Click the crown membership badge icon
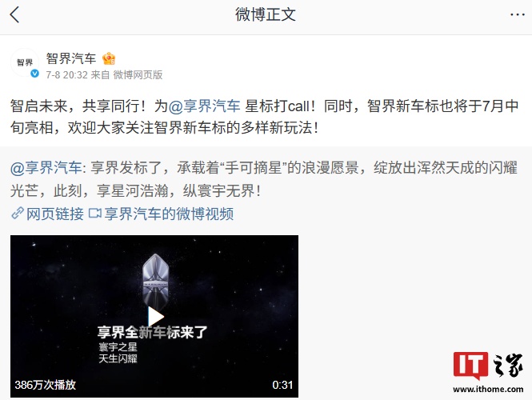The width and height of the screenshot is (532, 400). click(109, 58)
